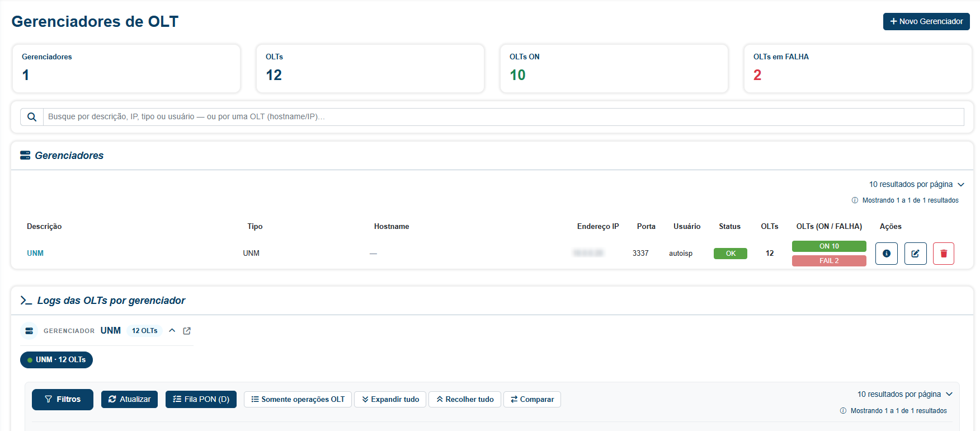Refresh logs with Atualizar button
Viewport: 980px width, 431px height.
pyautogui.click(x=129, y=399)
